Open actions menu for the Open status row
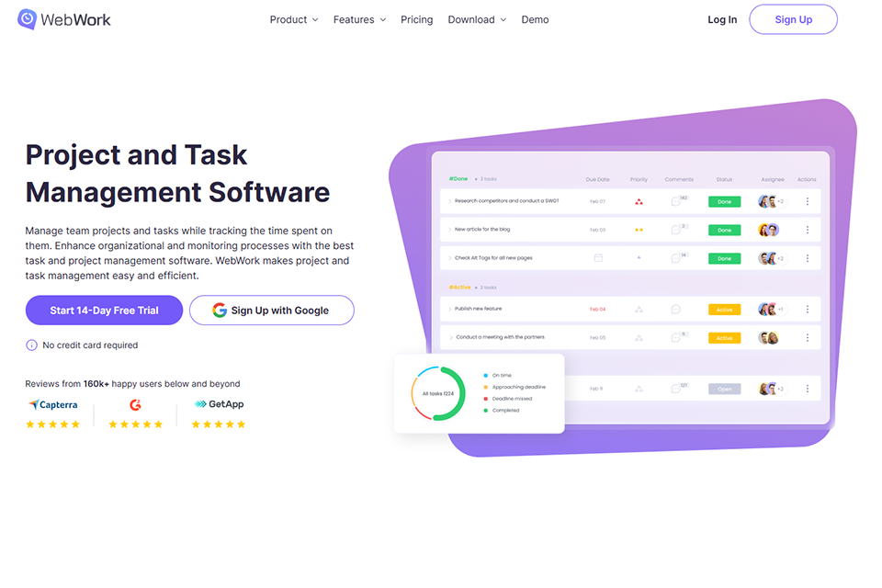This screenshot has height=588, width=882. click(x=808, y=389)
